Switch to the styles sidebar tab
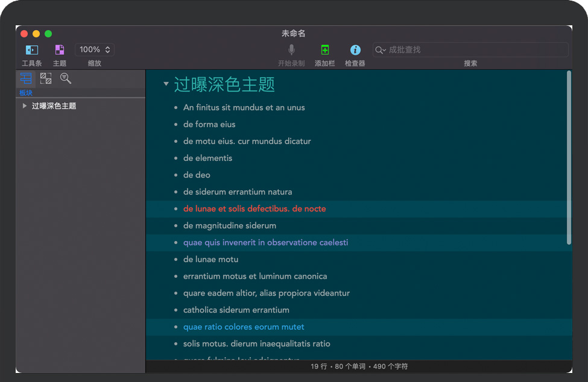The image size is (588, 382). 46,78
